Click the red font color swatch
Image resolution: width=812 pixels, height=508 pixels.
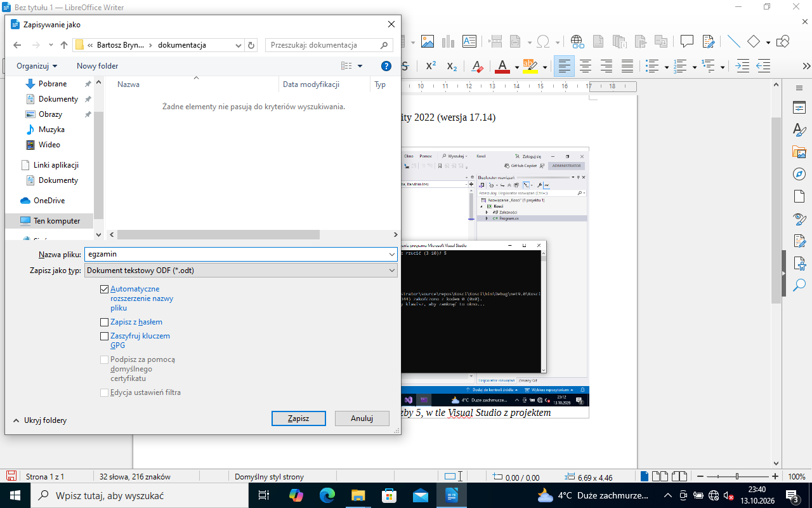point(502,65)
